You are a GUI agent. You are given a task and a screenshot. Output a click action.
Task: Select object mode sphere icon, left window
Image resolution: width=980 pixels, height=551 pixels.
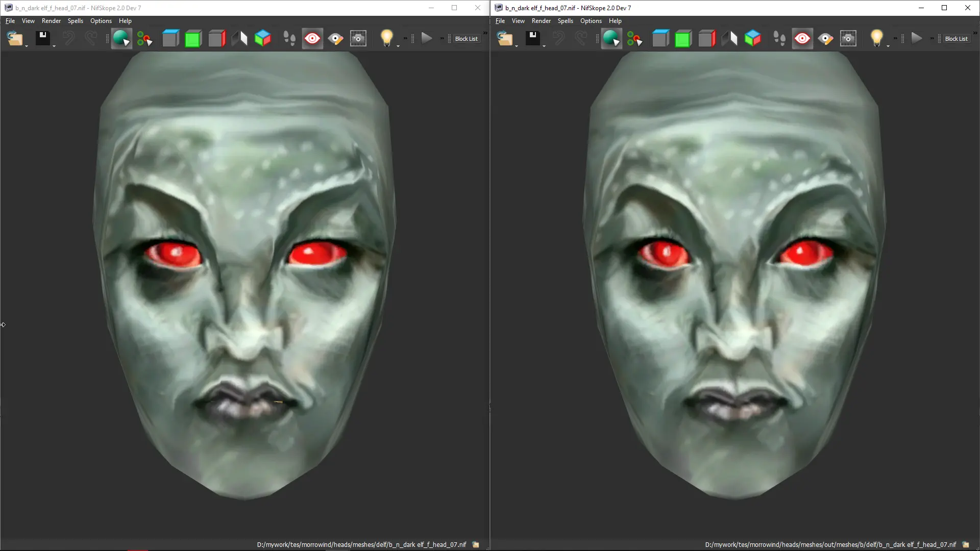[x=121, y=39]
